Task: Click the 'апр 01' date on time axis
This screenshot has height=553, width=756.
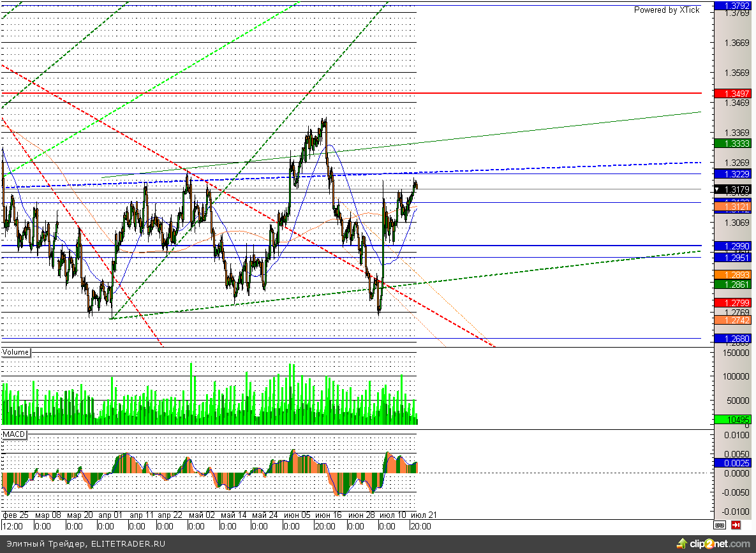Action: 110,515
